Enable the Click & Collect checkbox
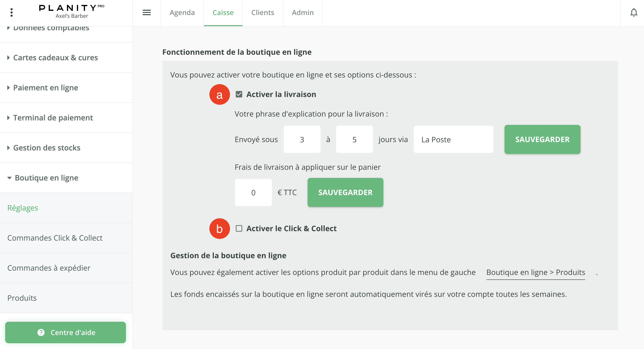 click(239, 228)
